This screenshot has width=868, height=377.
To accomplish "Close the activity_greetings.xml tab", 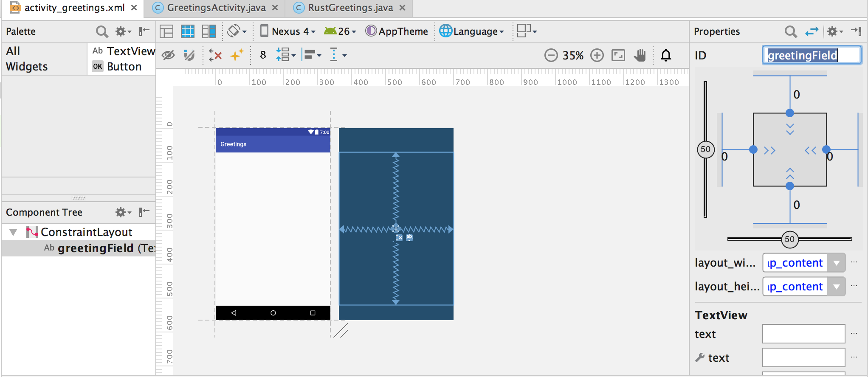I will [x=134, y=8].
